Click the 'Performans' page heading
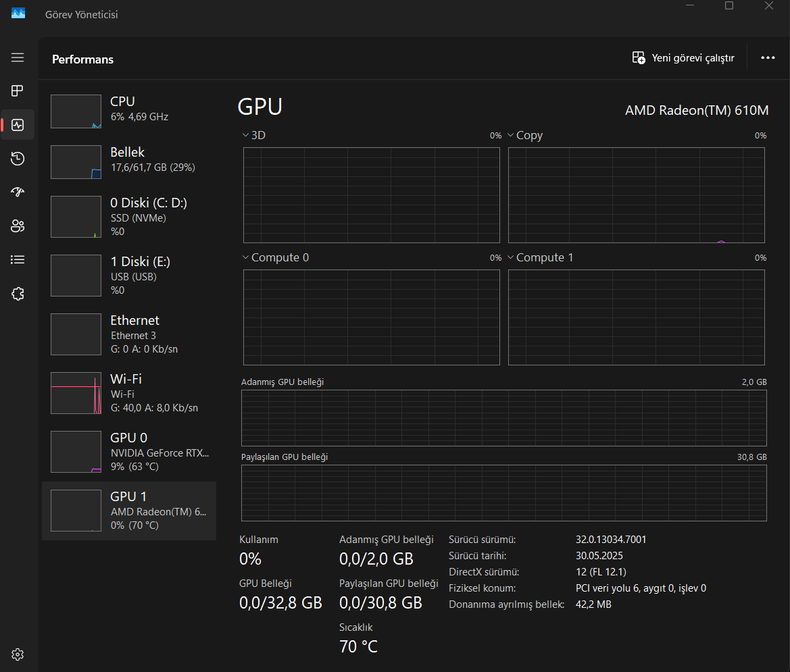Screen dimensions: 790x672 pyautogui.click(x=82, y=59)
